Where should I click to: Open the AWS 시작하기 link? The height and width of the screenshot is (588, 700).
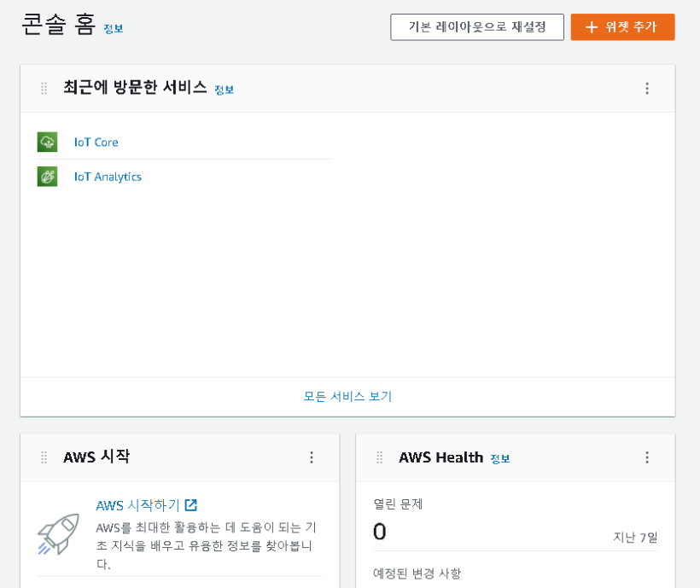click(x=137, y=505)
